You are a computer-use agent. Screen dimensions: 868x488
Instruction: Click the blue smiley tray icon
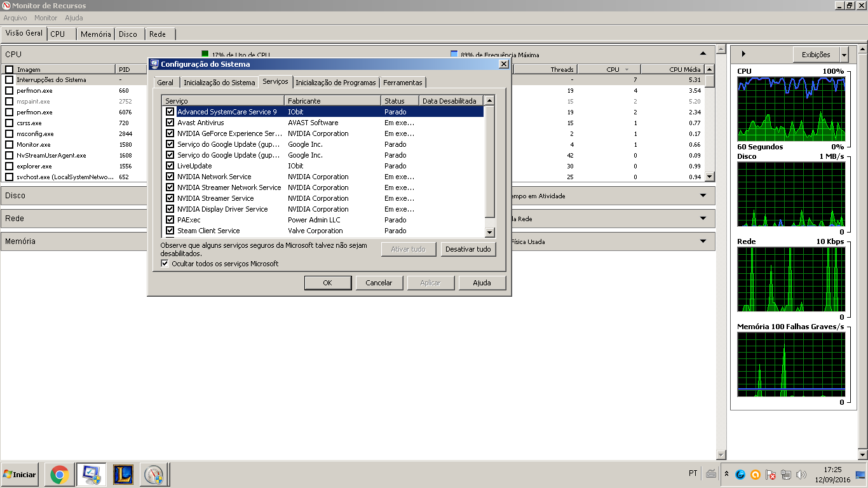pos(740,474)
